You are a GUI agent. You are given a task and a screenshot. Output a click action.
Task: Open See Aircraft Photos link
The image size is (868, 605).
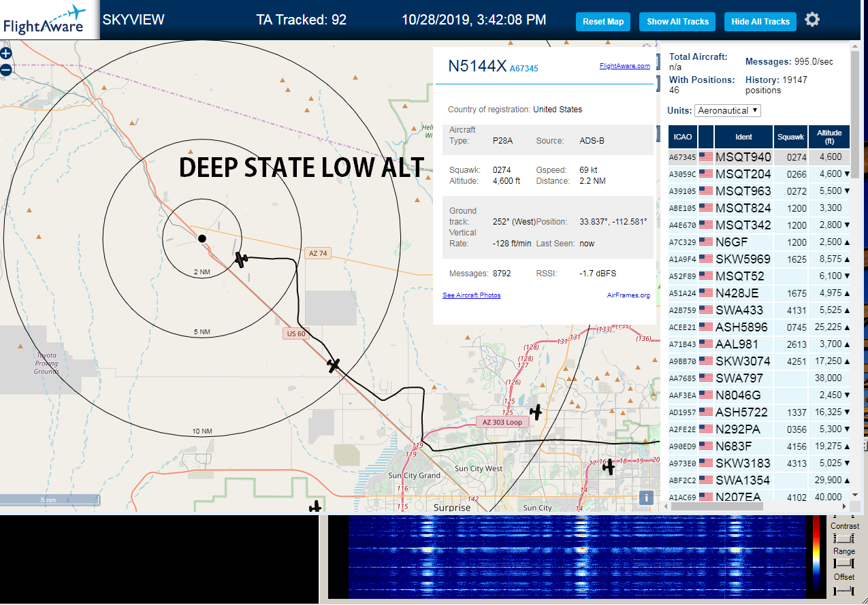[x=471, y=295]
